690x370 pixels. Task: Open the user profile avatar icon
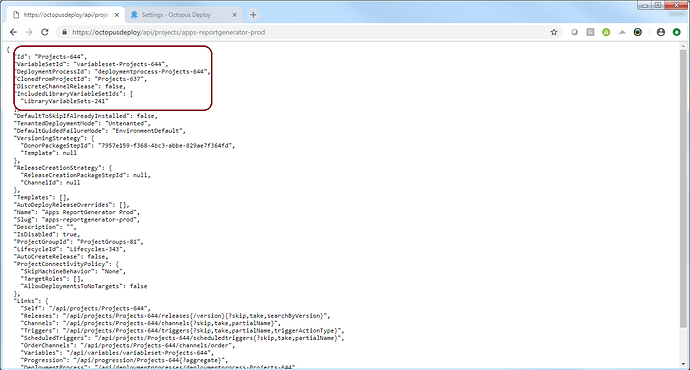(661, 32)
